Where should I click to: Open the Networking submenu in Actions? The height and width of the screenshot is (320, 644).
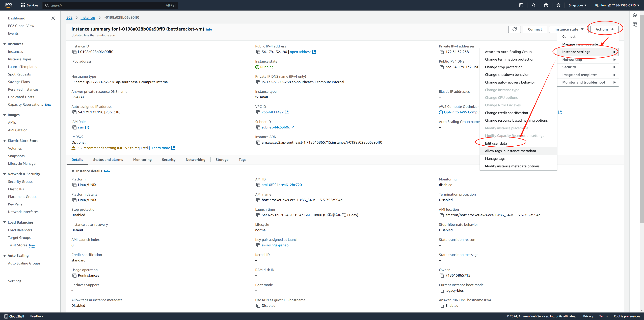tap(588, 60)
